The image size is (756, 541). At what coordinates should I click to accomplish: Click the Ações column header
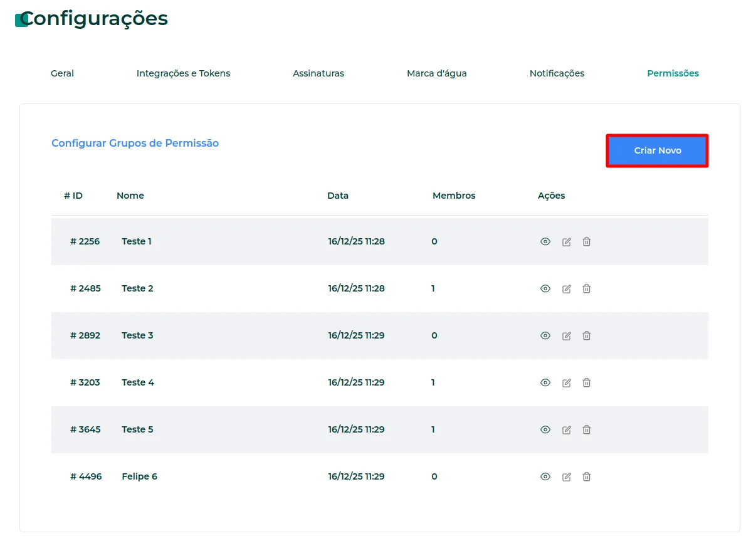click(x=552, y=196)
